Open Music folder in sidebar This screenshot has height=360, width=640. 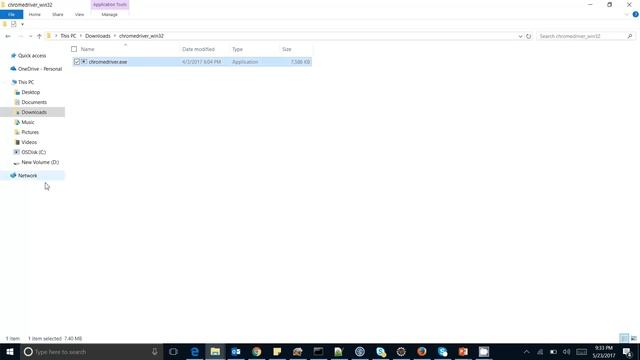(x=28, y=122)
